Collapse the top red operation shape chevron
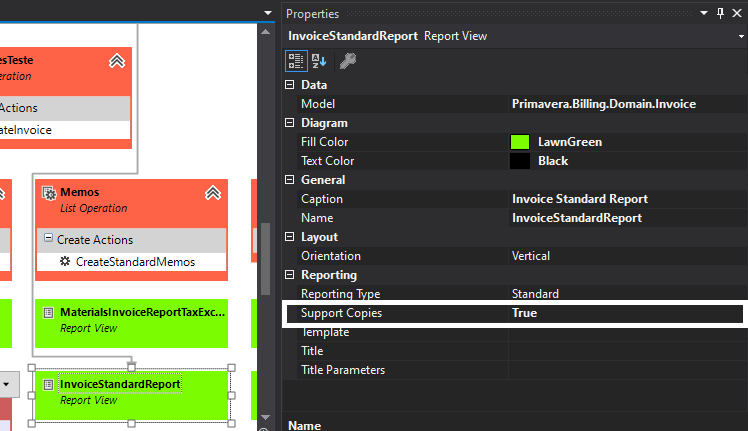This screenshot has height=431, width=748. (117, 61)
